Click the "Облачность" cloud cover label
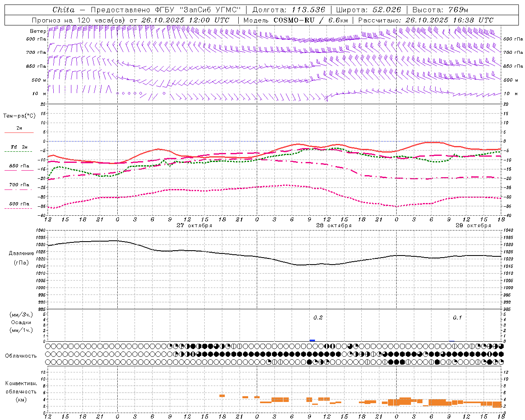The width and height of the screenshot is (525, 420). (x=21, y=356)
